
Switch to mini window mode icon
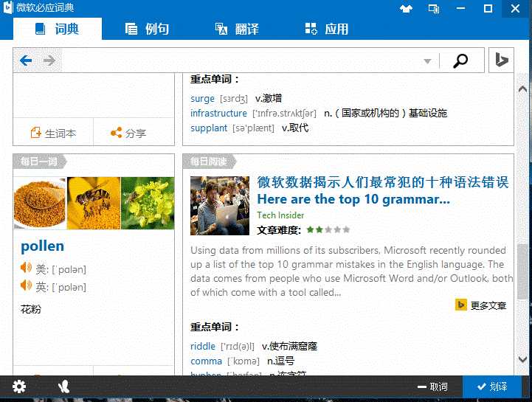pyautogui.click(x=434, y=8)
